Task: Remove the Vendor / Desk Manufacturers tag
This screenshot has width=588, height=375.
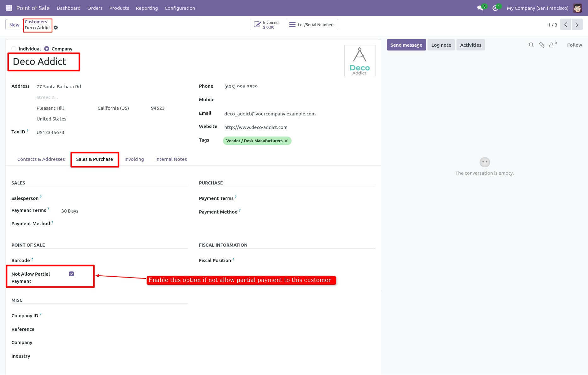Action: (286, 141)
